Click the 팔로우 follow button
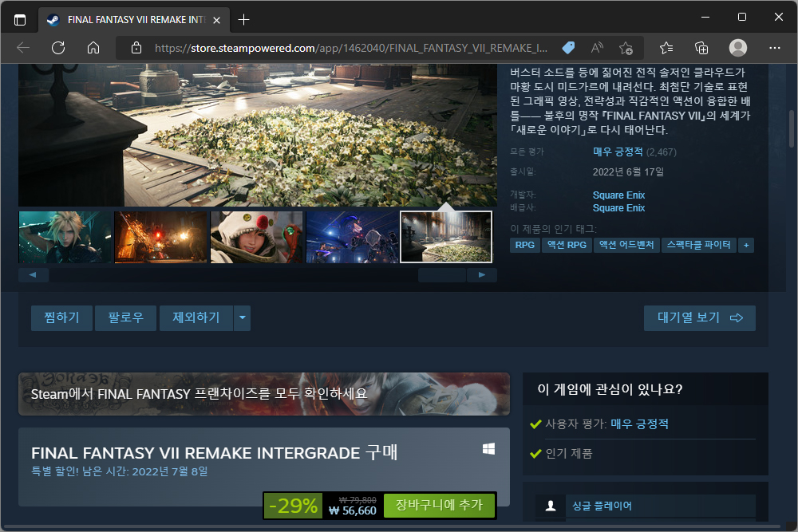Image resolution: width=798 pixels, height=532 pixels. pyautogui.click(x=126, y=318)
